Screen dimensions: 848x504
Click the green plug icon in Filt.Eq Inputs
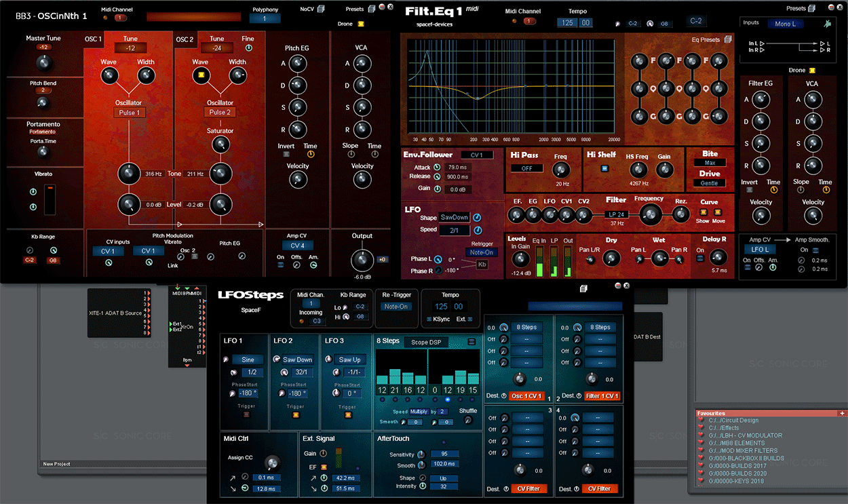tap(828, 24)
